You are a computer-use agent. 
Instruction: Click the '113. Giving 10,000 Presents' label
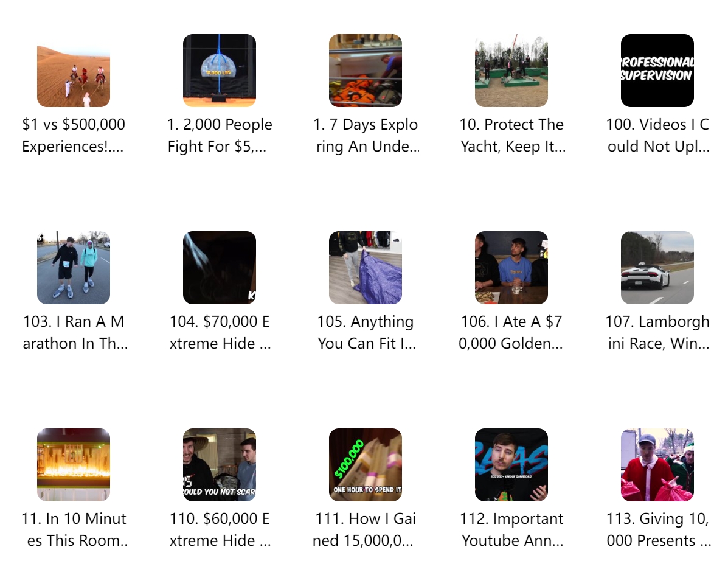coord(658,529)
